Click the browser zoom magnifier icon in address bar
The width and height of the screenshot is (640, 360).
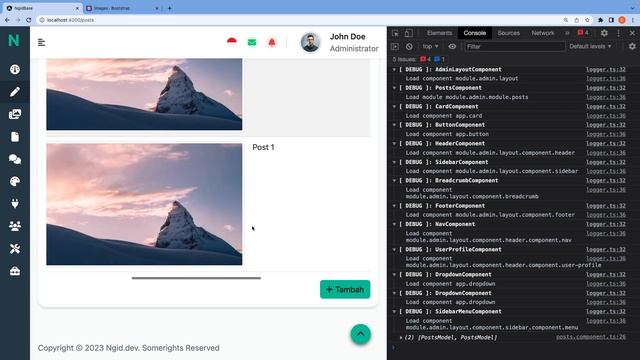pyautogui.click(x=566, y=20)
